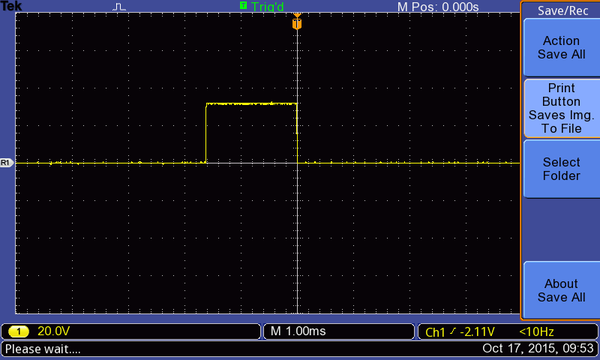Open the Select Folder option

click(x=561, y=169)
